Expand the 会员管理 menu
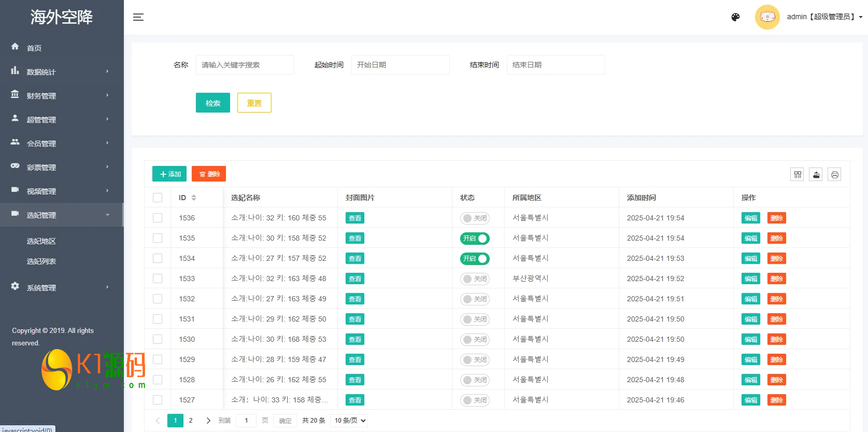868x432 pixels. [x=62, y=143]
